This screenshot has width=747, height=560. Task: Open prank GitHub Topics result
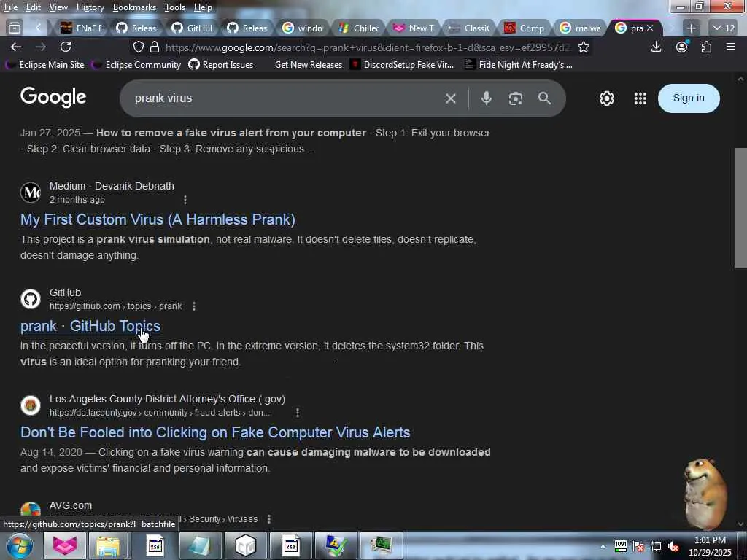click(x=90, y=326)
